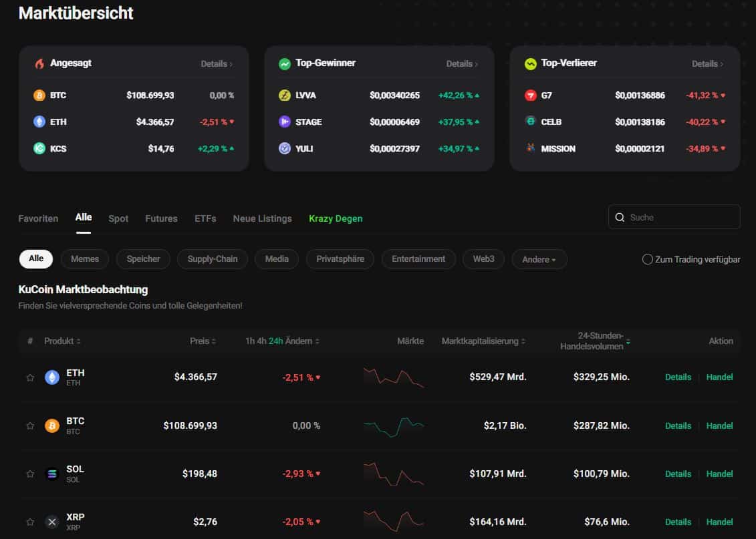The image size is (756, 539).
Task: Click the search magnifier icon
Action: pos(620,217)
